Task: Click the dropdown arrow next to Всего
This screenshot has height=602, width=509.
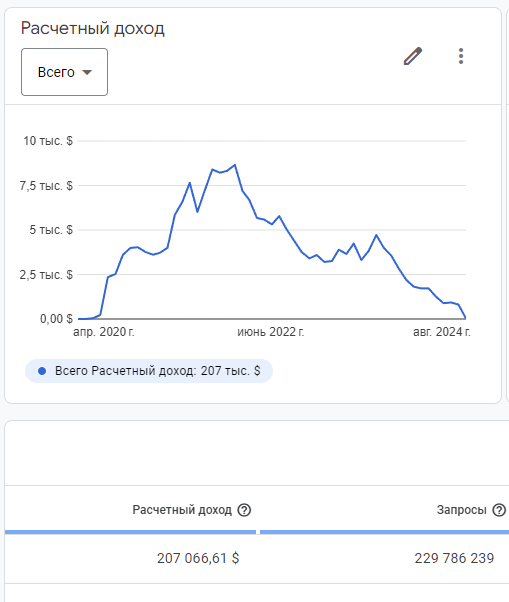Action: click(x=87, y=72)
